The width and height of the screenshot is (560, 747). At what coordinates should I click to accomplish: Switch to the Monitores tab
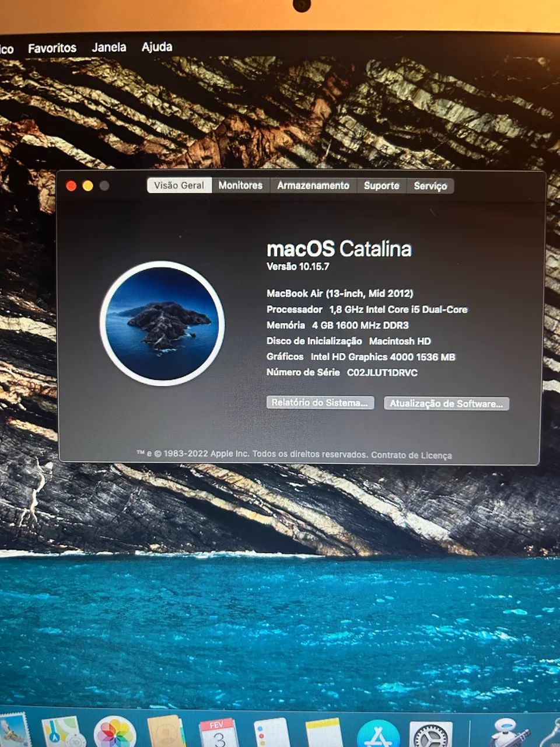(x=240, y=185)
